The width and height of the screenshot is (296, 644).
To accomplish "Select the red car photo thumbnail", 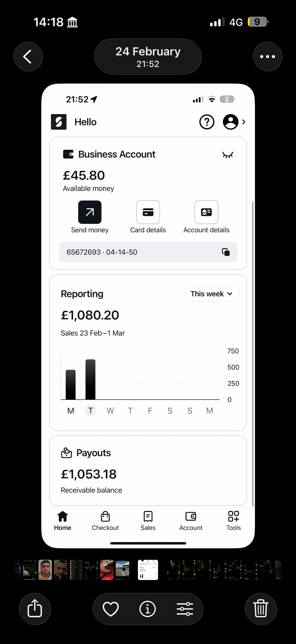I will (x=107, y=570).
